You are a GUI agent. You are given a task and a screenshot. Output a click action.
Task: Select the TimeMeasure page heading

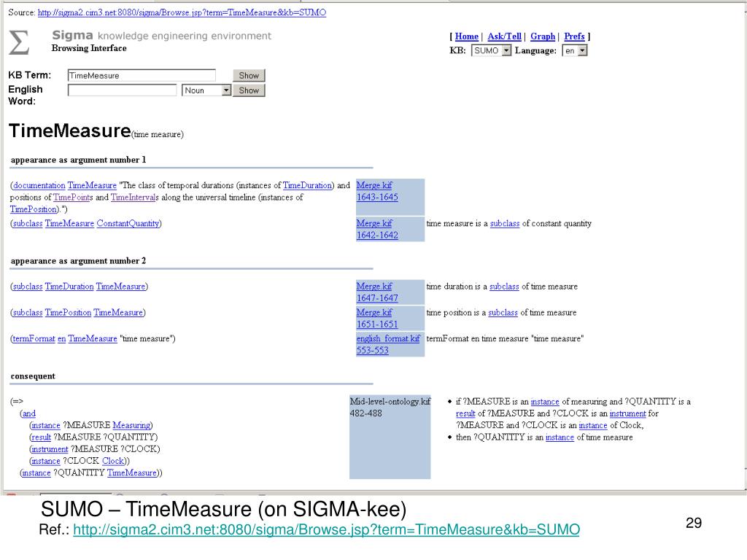pyautogui.click(x=69, y=131)
